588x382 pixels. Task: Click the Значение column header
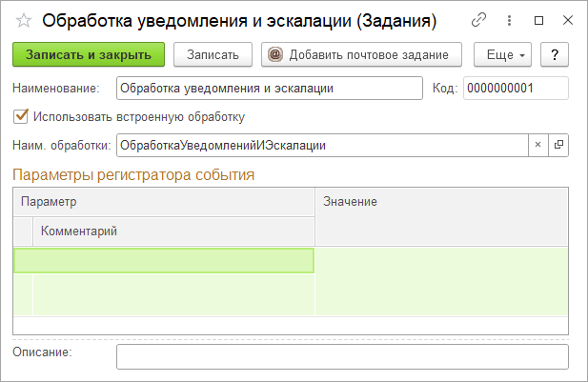[x=441, y=202]
